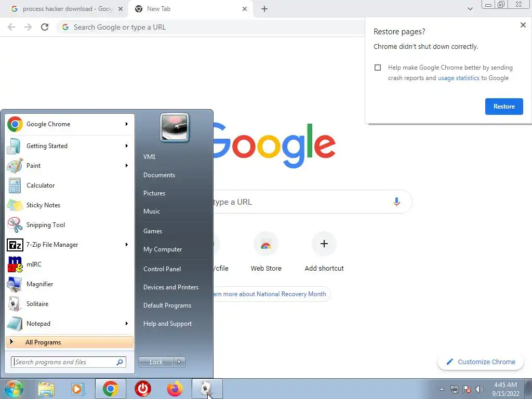
Task: Open VM1 user folder
Action: click(x=150, y=157)
